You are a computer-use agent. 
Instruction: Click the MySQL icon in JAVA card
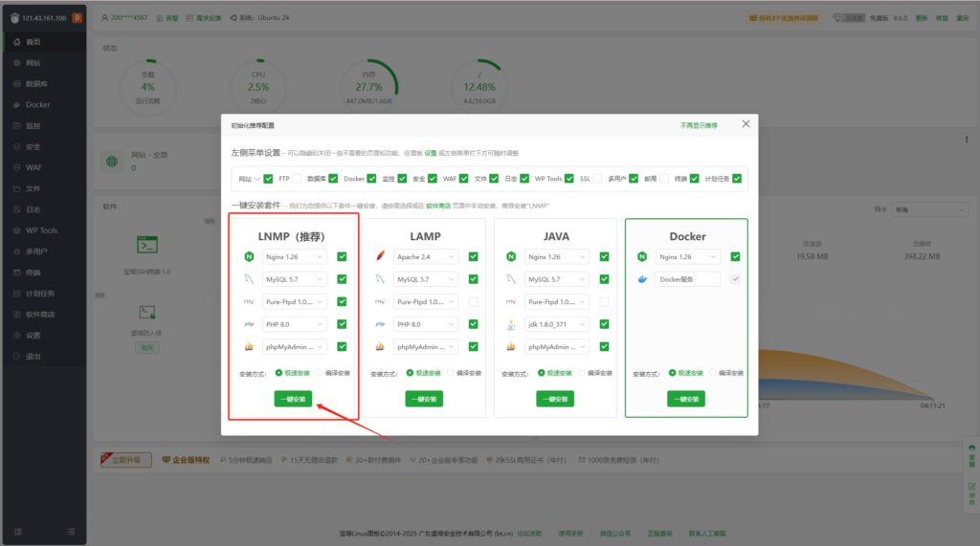pos(511,279)
